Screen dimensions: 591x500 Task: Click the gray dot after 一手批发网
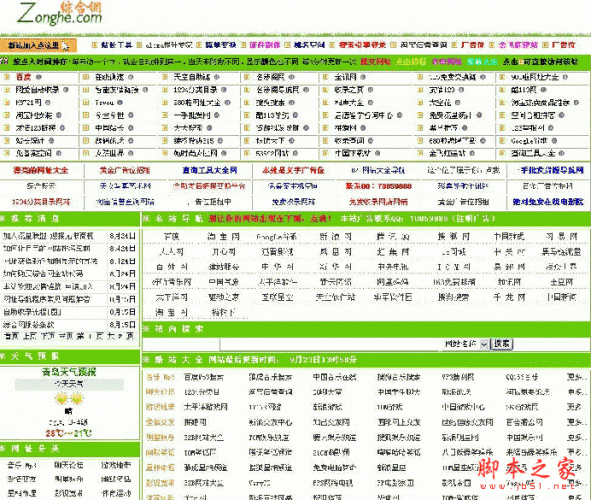(x=216, y=115)
